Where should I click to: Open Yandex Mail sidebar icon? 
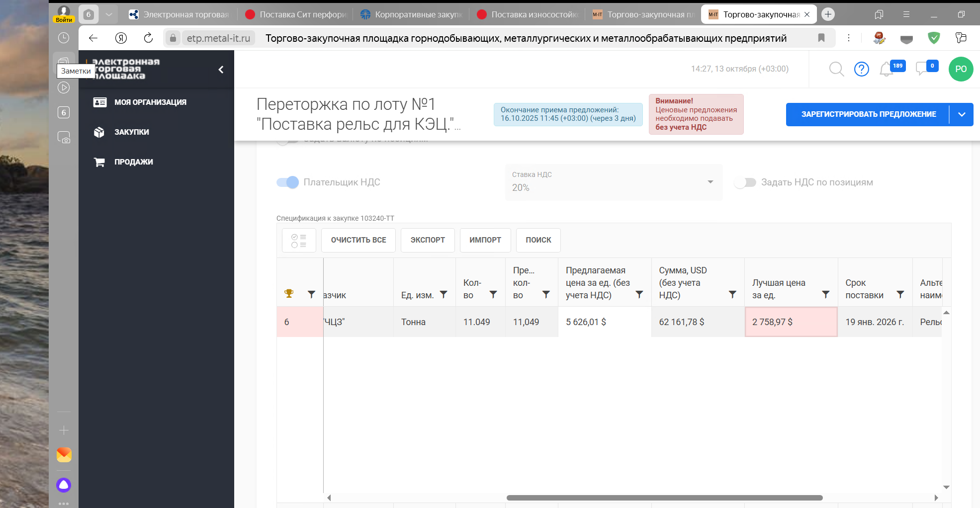point(64,455)
